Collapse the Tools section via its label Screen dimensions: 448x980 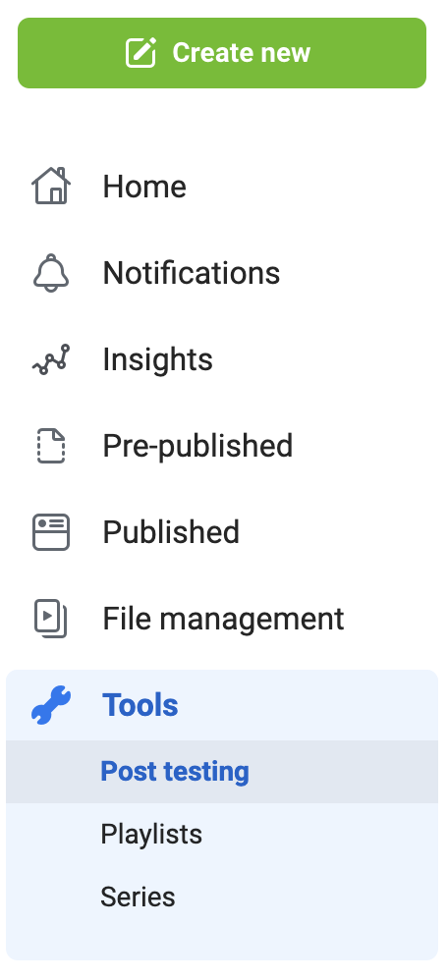click(x=140, y=705)
